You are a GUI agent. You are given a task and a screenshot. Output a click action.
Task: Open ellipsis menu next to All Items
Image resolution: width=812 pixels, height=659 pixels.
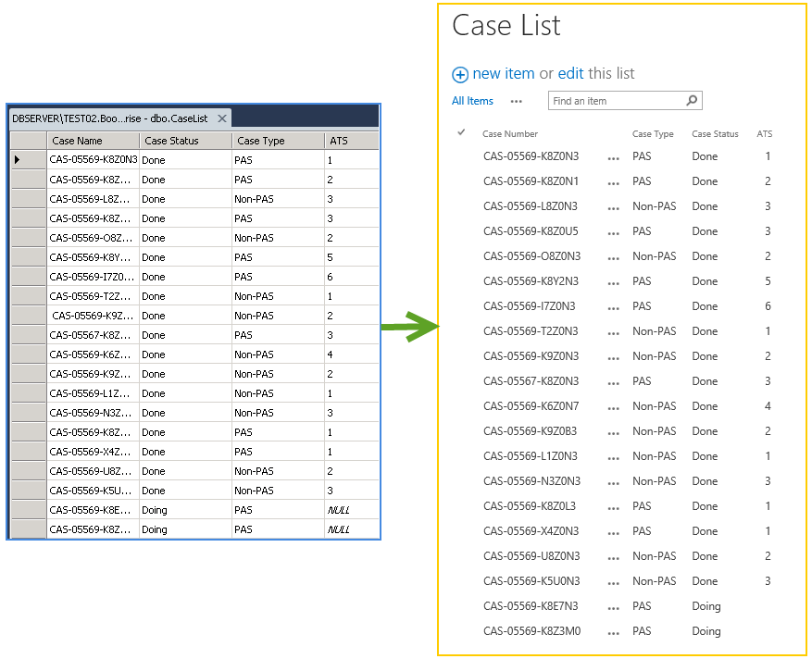tap(516, 101)
